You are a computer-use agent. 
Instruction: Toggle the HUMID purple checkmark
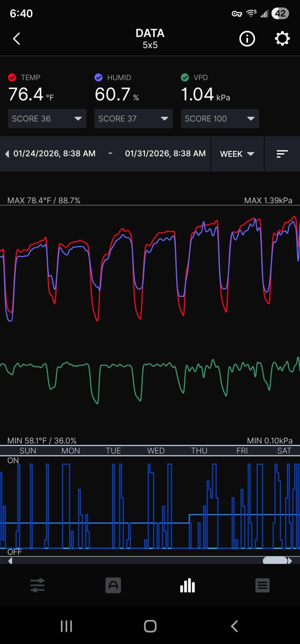[98, 78]
